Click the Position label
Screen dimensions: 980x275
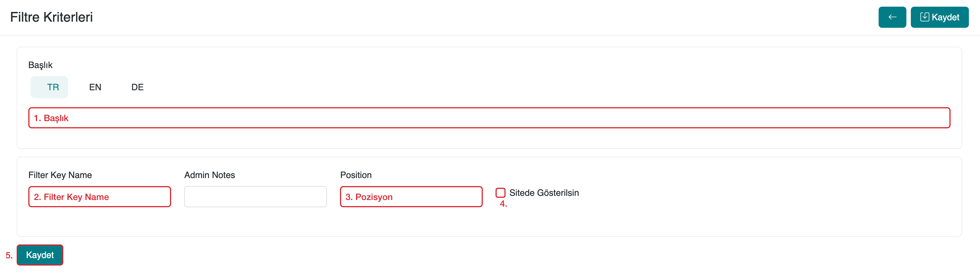tap(356, 175)
